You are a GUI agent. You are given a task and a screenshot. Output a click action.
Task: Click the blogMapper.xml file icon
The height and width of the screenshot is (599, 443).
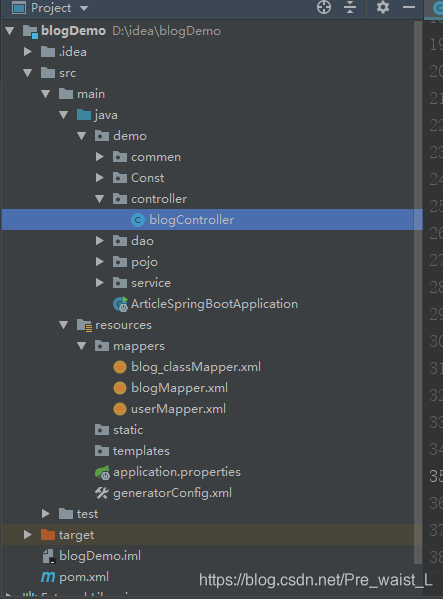tap(120, 388)
